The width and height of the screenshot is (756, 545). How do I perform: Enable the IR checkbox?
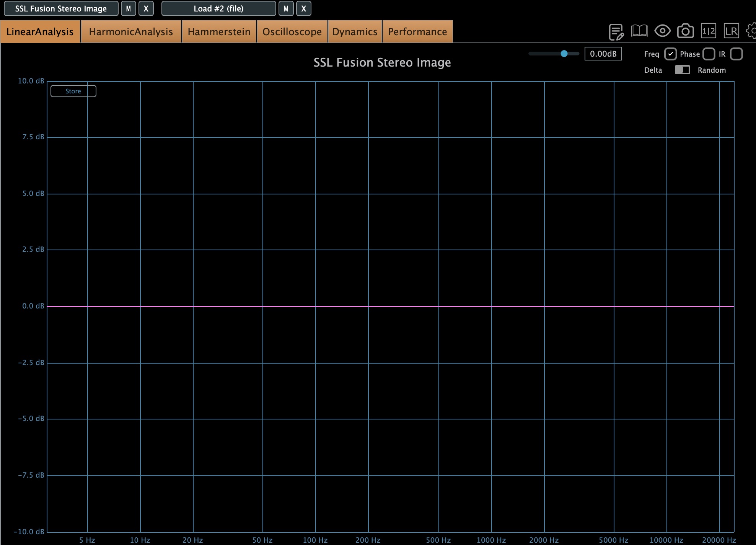736,54
